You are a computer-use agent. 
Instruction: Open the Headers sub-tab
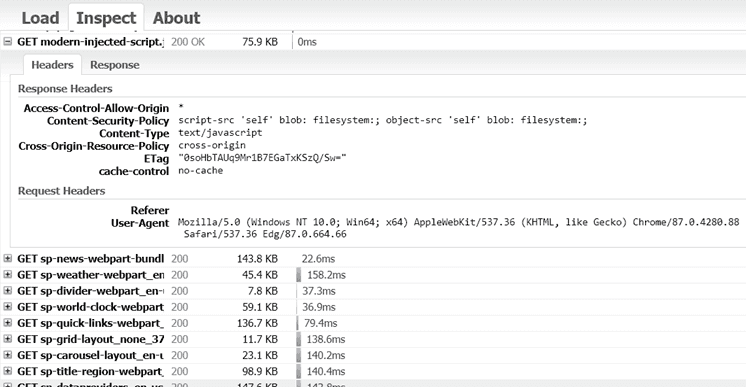click(x=52, y=65)
